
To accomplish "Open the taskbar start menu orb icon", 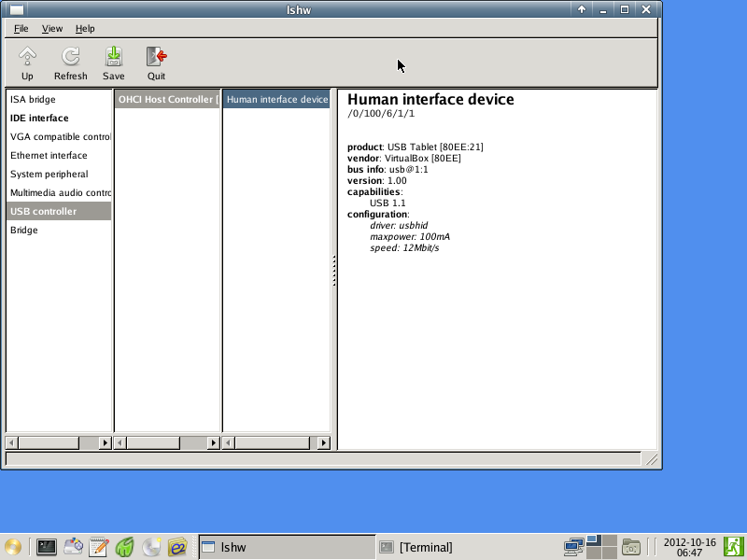I will tap(13, 547).
